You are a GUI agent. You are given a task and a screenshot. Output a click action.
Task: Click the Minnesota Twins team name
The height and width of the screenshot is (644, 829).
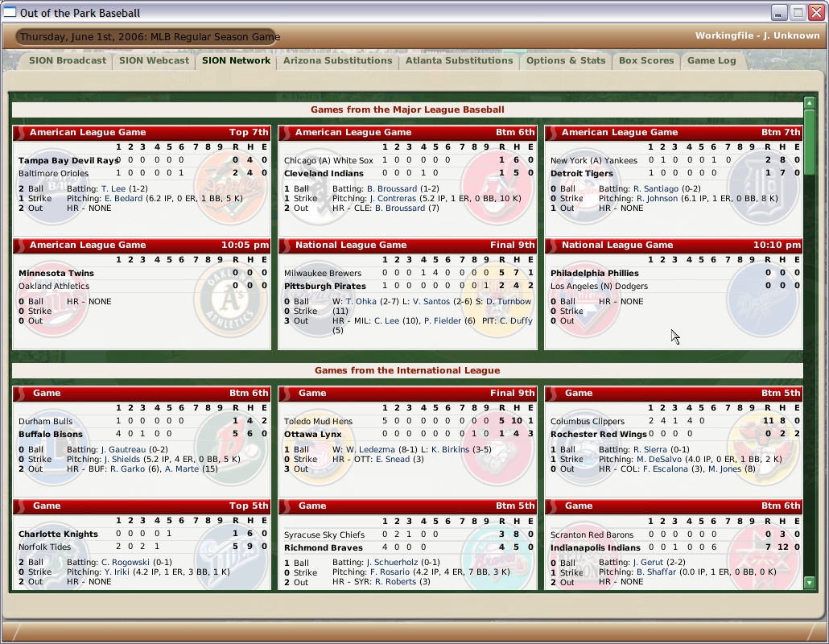[x=56, y=273]
